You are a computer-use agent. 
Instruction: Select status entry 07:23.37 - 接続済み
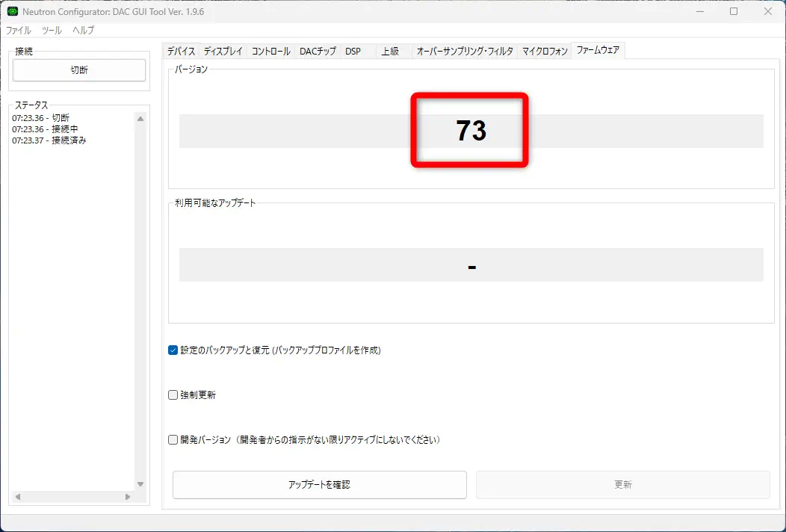(x=49, y=140)
